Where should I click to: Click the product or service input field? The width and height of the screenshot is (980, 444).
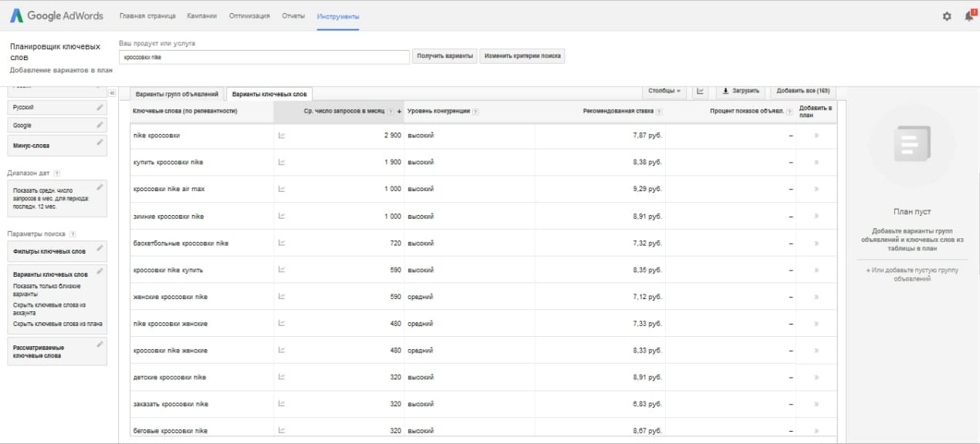pos(265,57)
